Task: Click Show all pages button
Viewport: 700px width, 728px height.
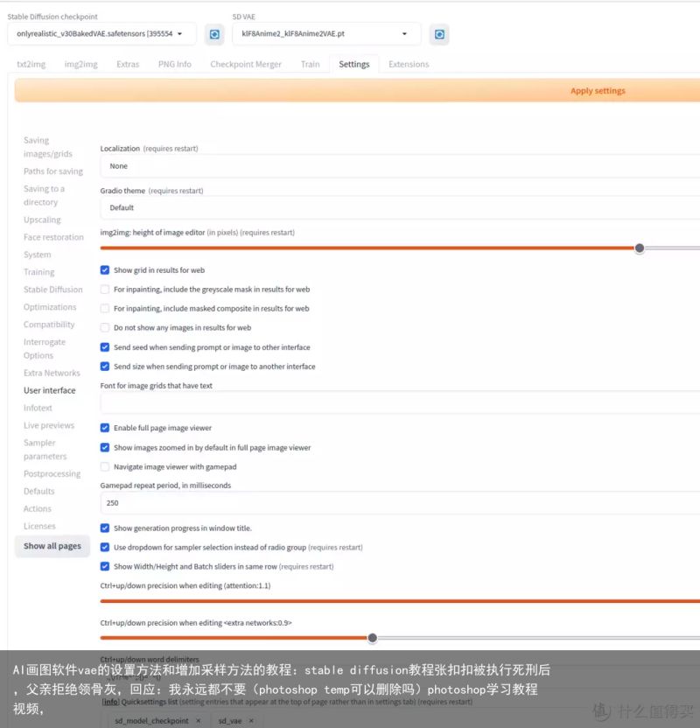Action: tap(52, 546)
